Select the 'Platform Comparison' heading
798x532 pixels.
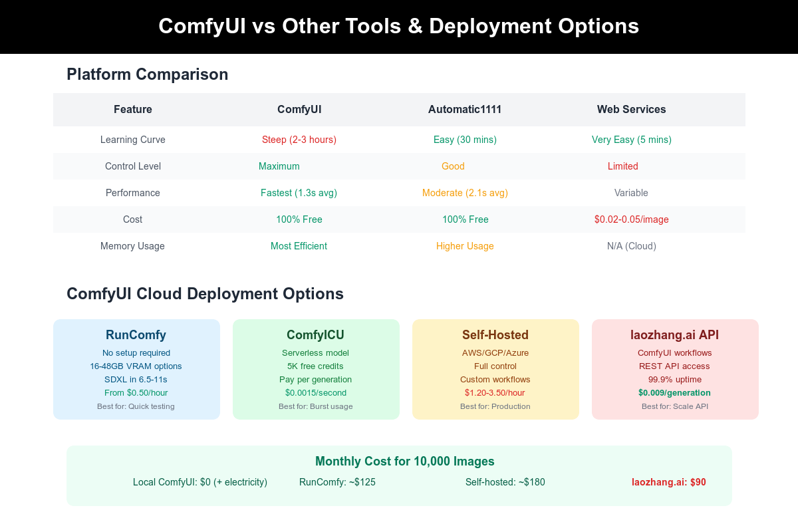[x=148, y=74]
